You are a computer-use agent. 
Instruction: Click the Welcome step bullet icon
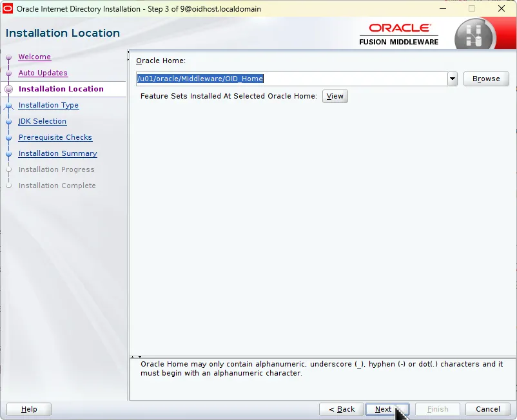tap(9, 57)
